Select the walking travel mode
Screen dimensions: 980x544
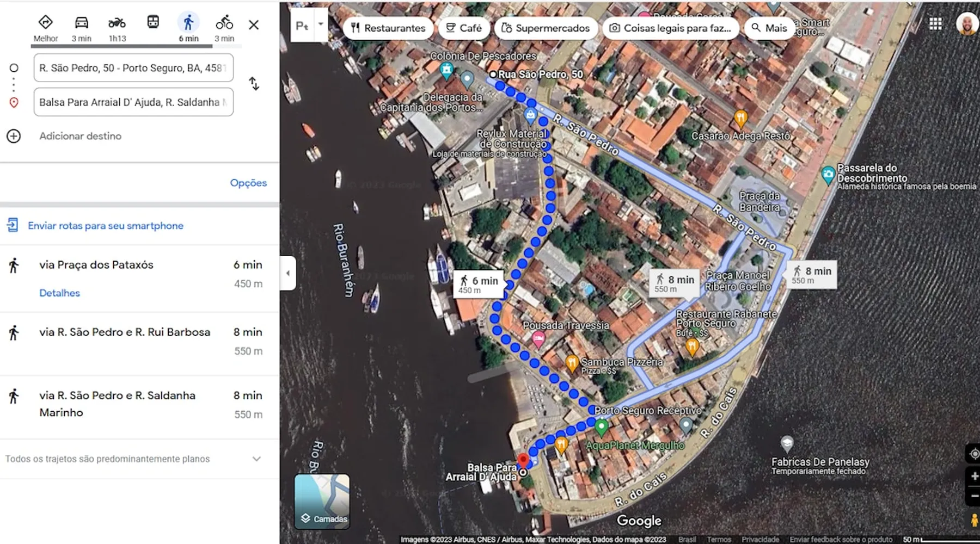point(188,23)
